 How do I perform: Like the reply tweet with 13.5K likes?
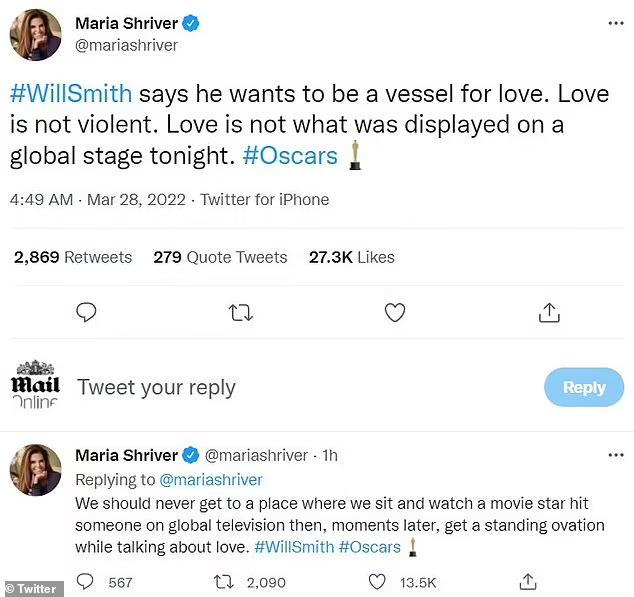click(x=378, y=581)
